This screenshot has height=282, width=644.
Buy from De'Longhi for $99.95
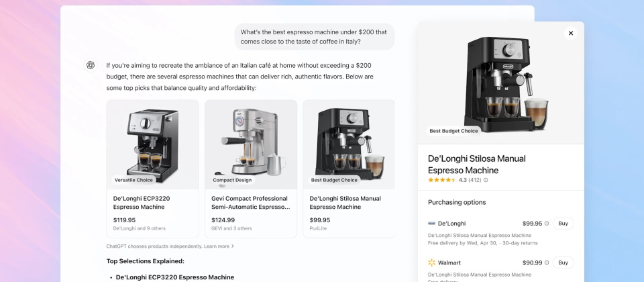click(x=563, y=224)
